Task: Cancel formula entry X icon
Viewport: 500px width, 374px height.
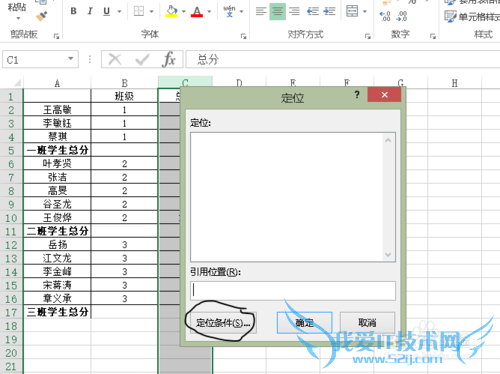Action: click(115, 60)
